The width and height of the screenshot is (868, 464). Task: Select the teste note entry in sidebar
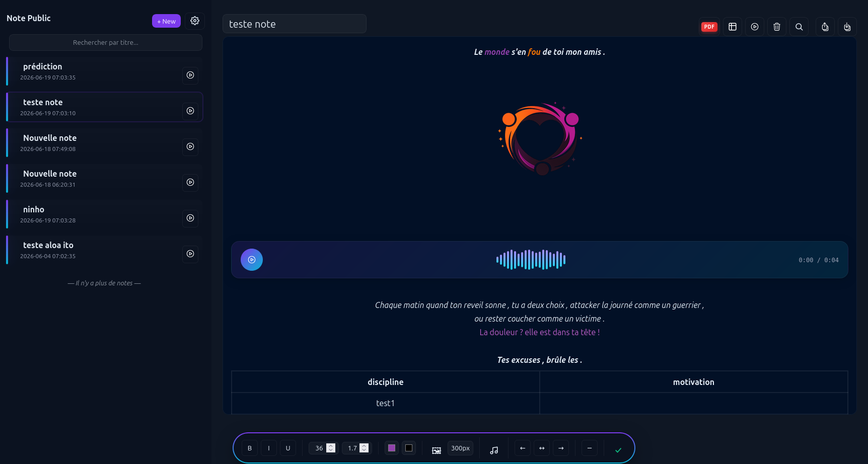coord(105,107)
